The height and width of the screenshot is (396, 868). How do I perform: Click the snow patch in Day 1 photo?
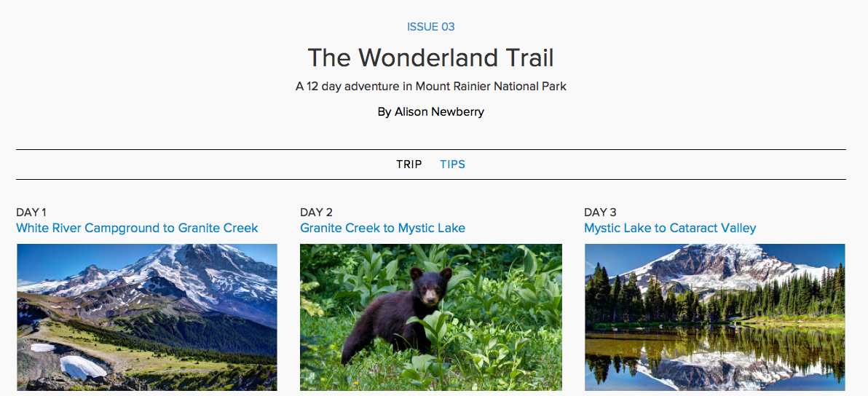[x=82, y=366]
